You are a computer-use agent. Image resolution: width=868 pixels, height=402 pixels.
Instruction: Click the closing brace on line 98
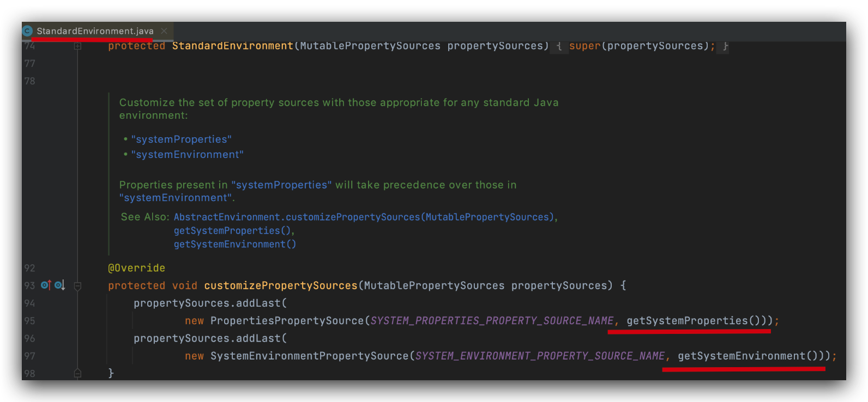[x=111, y=373]
